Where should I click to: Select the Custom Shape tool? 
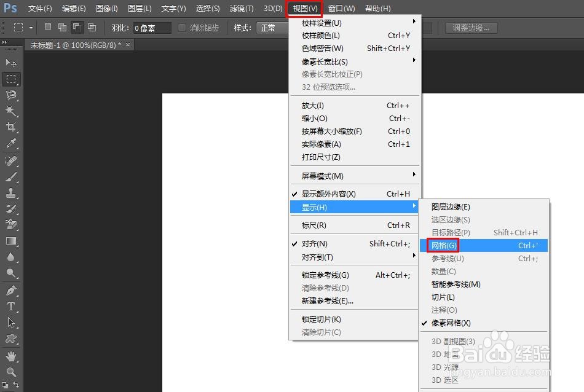tap(11, 339)
